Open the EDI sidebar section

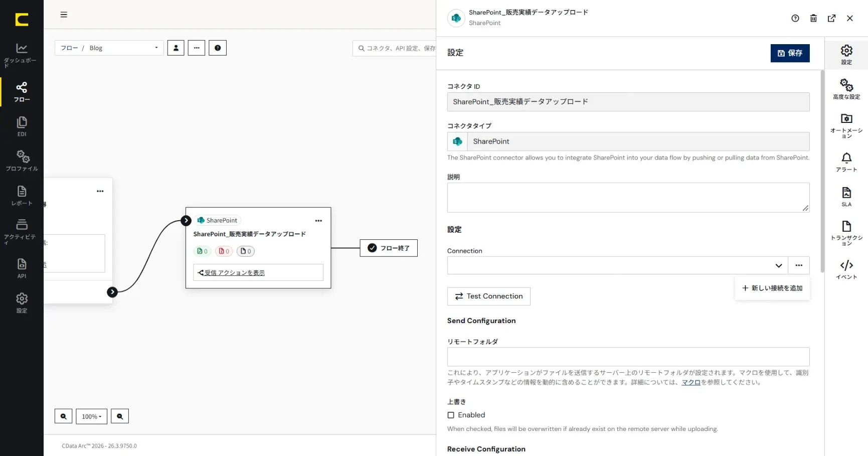[x=22, y=127]
